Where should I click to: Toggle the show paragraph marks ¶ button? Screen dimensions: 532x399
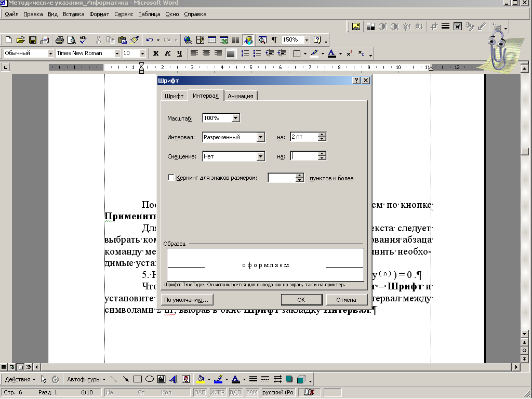tap(274, 40)
